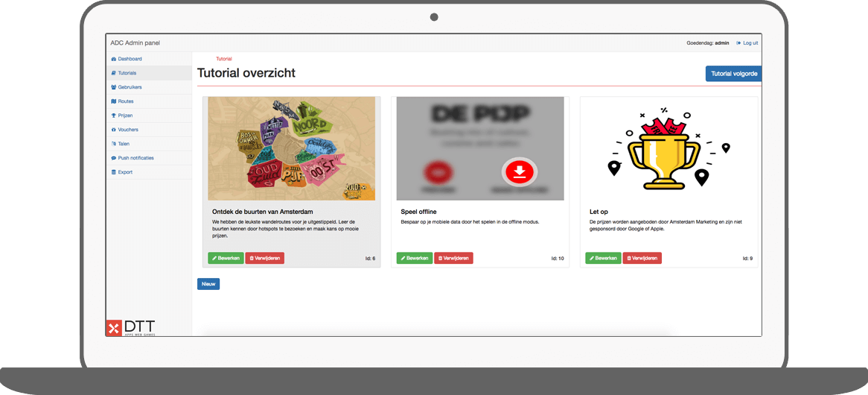
Task: Click the Bespaar op je mobiele data description
Action: (x=470, y=221)
